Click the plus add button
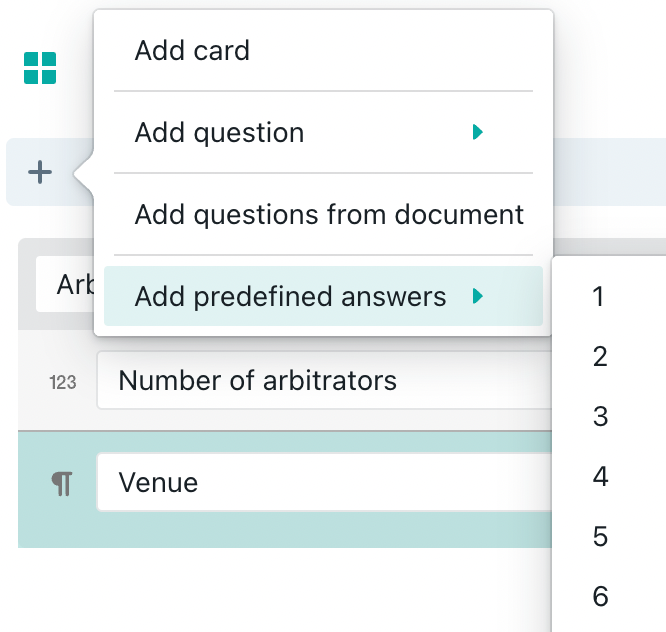666x632 pixels. click(x=40, y=173)
